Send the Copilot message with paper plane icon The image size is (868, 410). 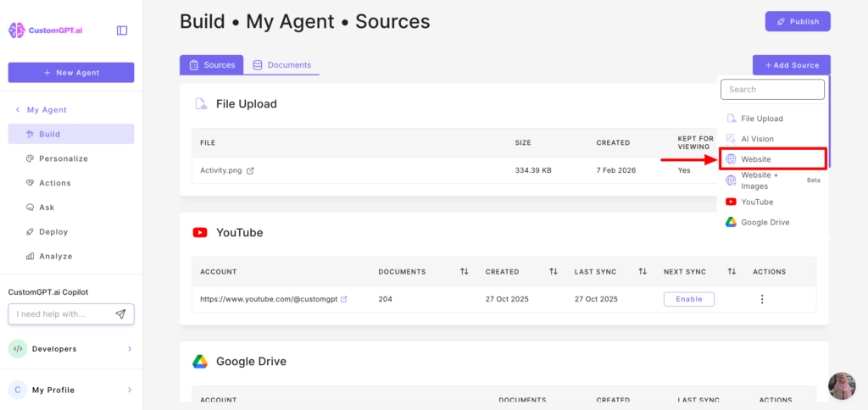pyautogui.click(x=120, y=314)
